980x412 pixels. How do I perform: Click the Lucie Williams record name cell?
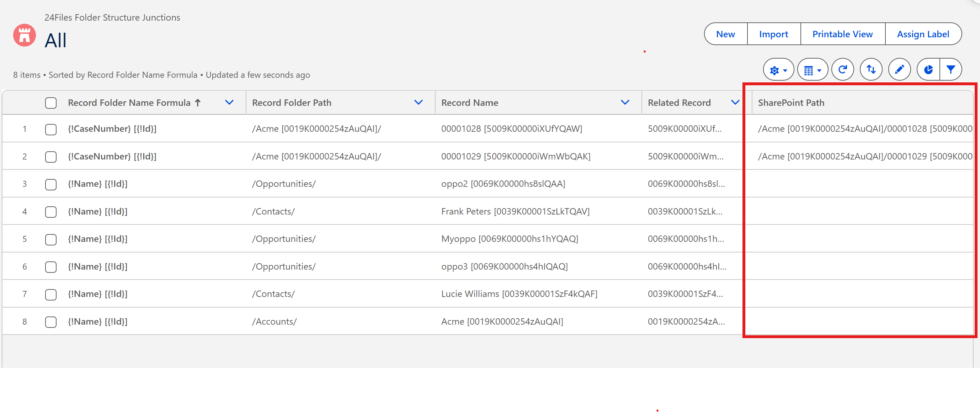(519, 294)
